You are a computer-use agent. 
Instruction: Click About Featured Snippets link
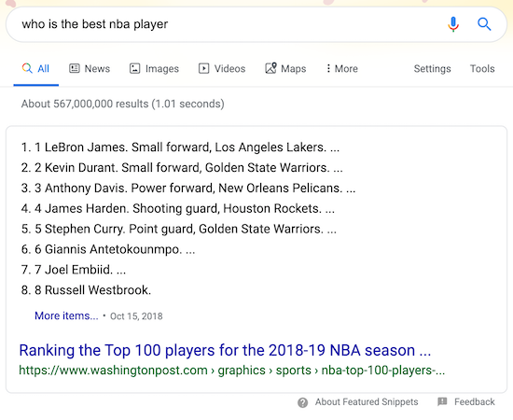[x=367, y=402]
